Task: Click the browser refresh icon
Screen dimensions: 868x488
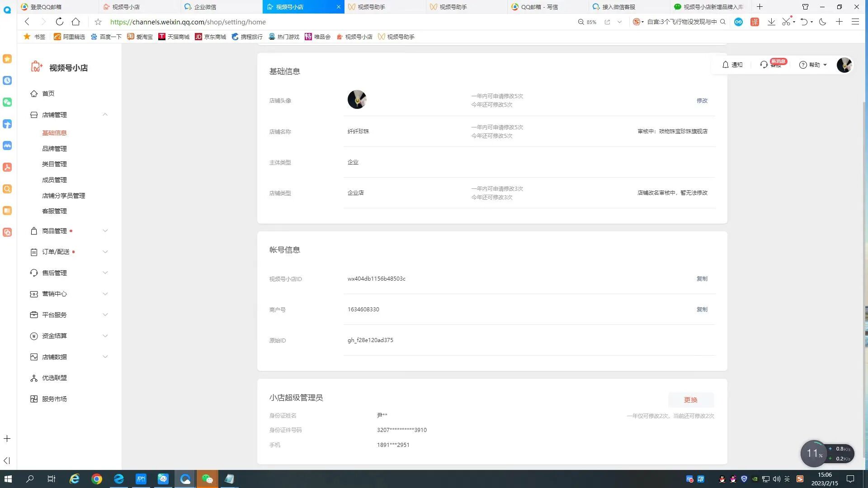Action: (60, 22)
